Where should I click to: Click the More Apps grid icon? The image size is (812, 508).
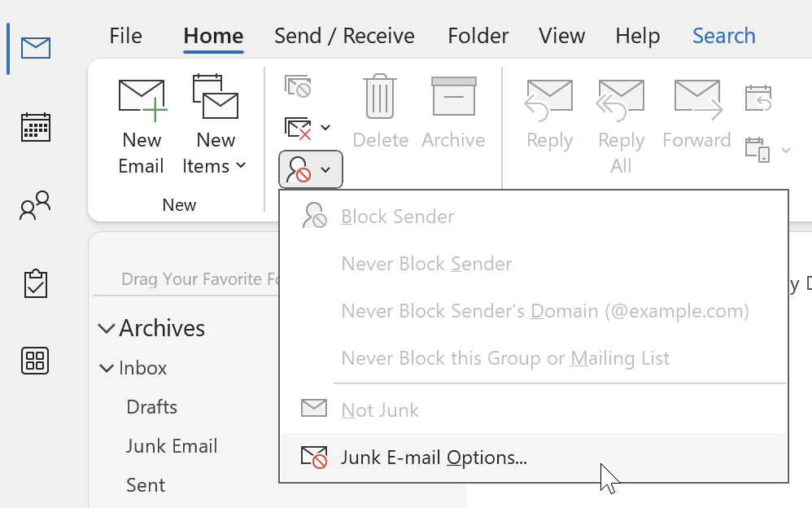34,361
